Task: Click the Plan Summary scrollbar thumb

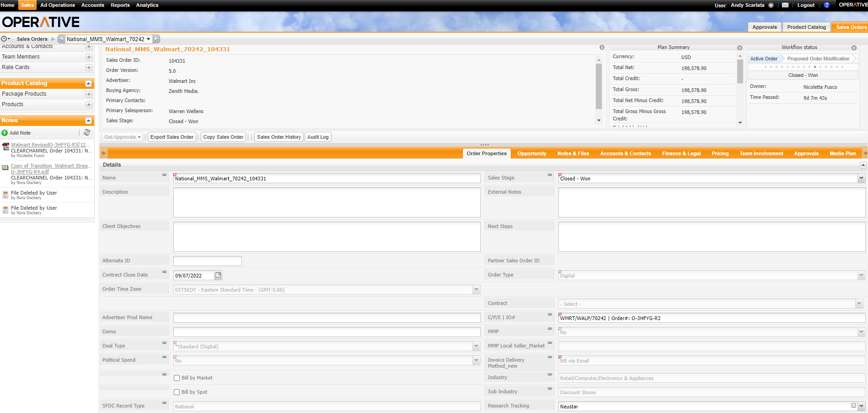Action: 740,71
